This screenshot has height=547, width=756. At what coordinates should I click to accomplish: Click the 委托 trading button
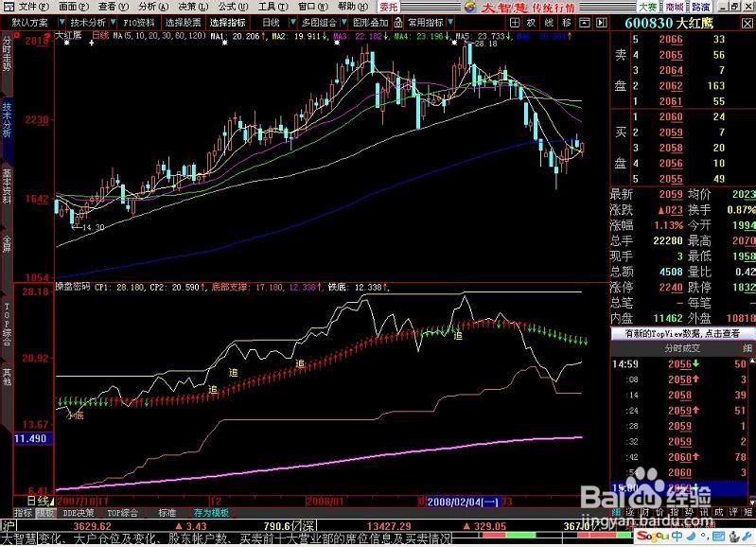pos(389,7)
